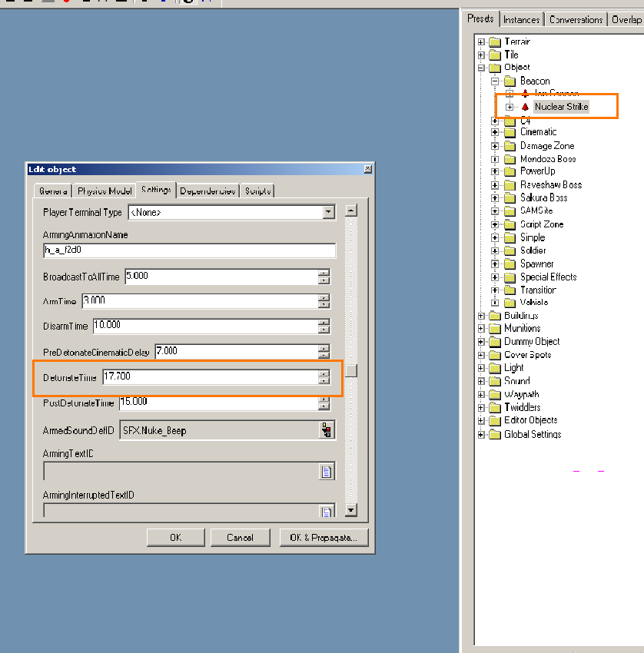Click the settings scrollbar thumb

[351, 371]
